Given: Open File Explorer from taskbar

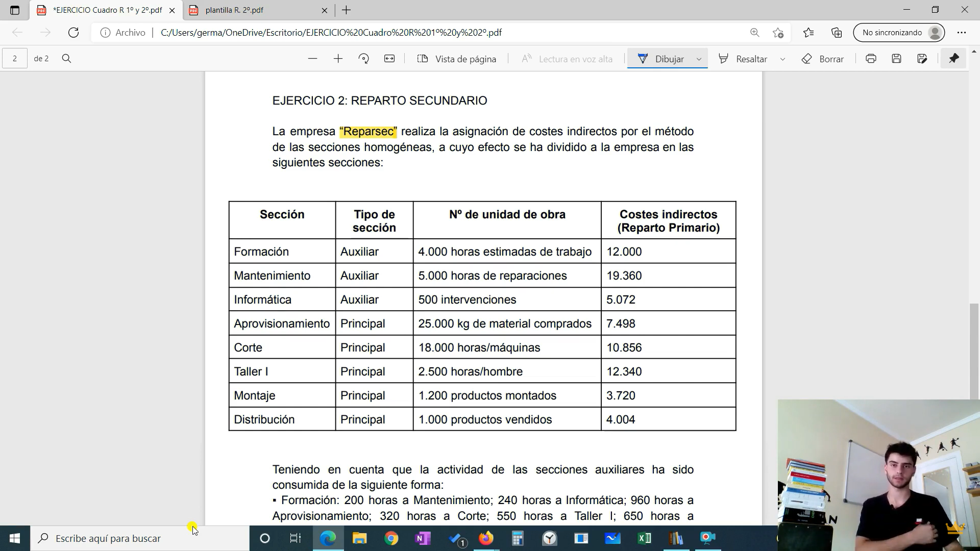Looking at the screenshot, I should coord(359,538).
